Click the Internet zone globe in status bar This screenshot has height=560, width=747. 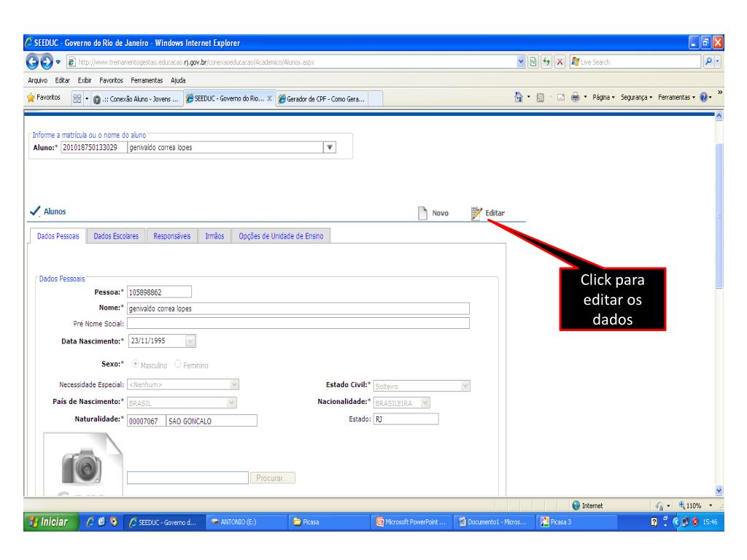coord(576,506)
